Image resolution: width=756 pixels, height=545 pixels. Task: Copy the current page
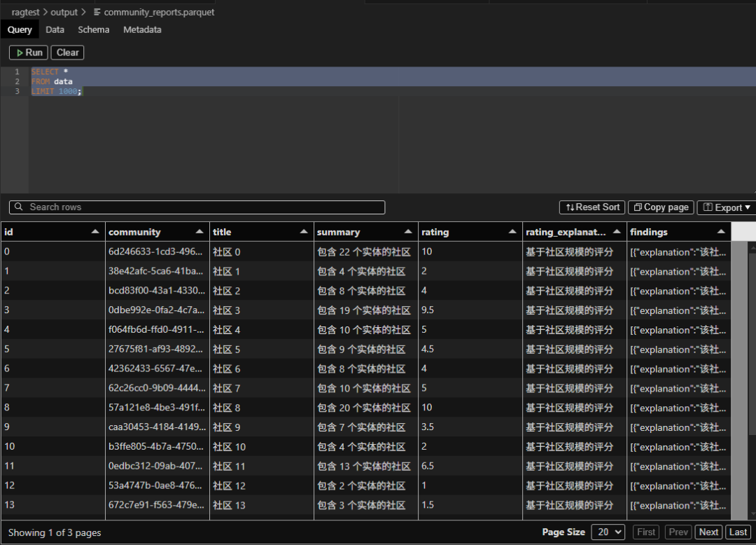(x=661, y=207)
